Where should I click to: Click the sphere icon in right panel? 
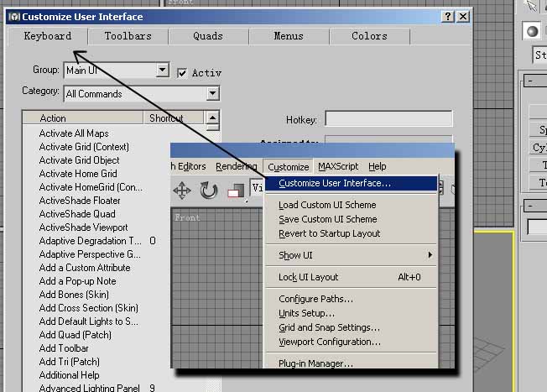(532, 31)
